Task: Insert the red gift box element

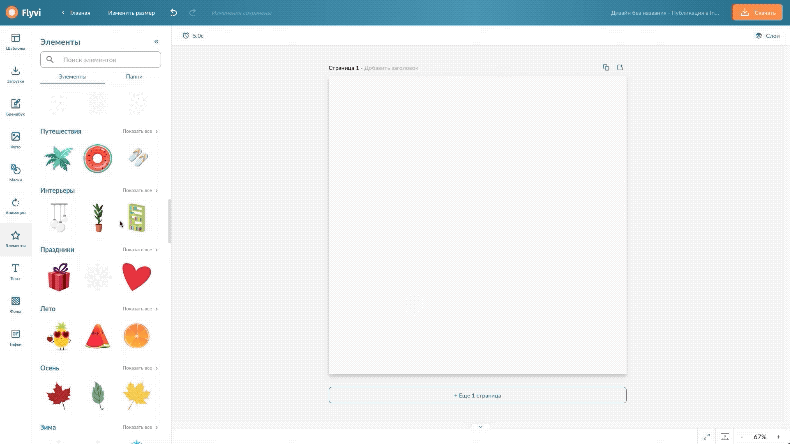Action: [59, 277]
